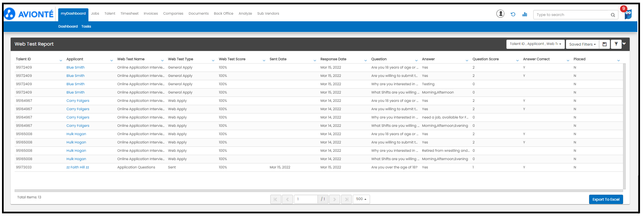Viewport: 644px width, 216px height.
Task: Go to previous page of results
Action: (287, 199)
